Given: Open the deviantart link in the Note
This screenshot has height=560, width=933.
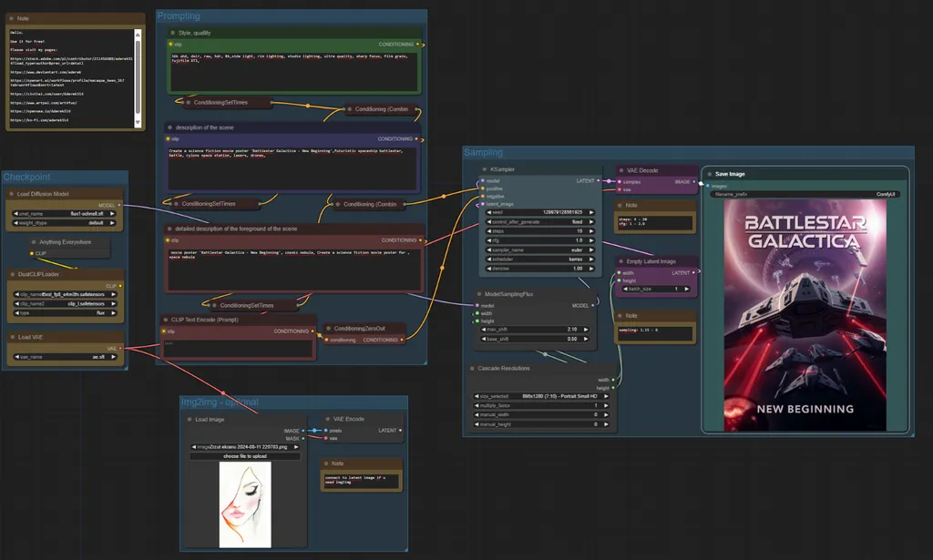Looking at the screenshot, I should (46, 72).
